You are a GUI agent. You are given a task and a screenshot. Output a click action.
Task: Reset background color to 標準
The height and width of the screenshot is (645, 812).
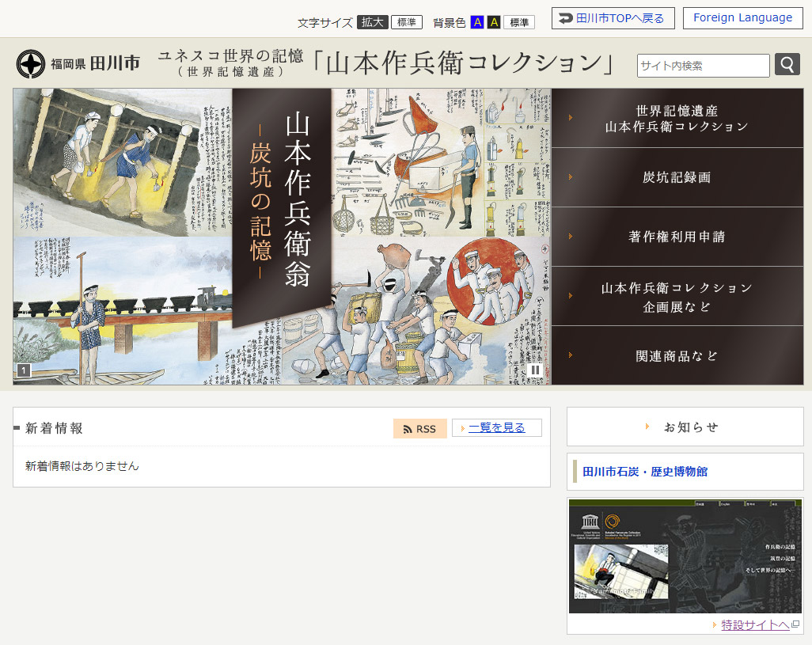coord(519,22)
